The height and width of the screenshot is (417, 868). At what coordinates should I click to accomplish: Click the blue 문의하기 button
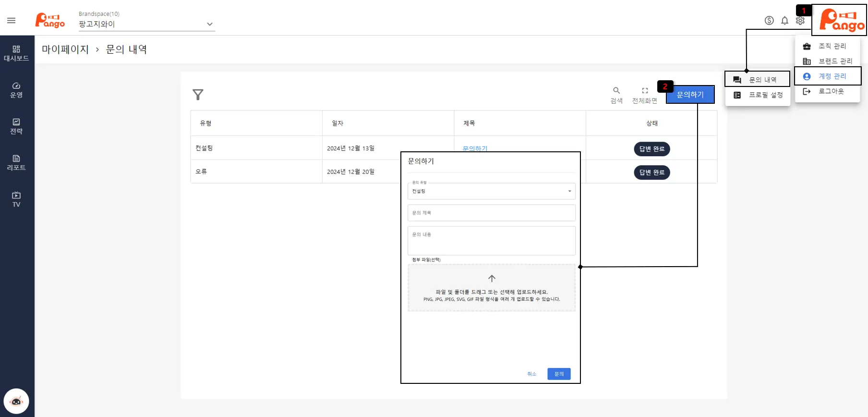690,95
